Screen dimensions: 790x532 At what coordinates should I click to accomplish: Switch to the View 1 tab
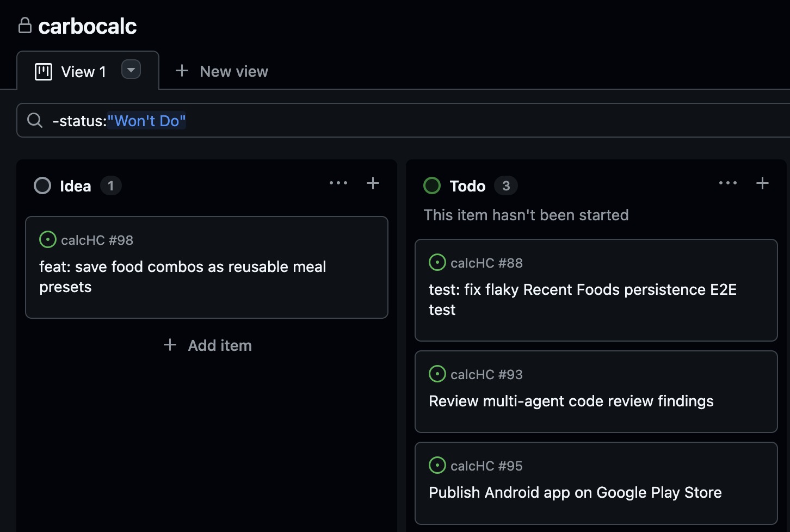click(83, 72)
